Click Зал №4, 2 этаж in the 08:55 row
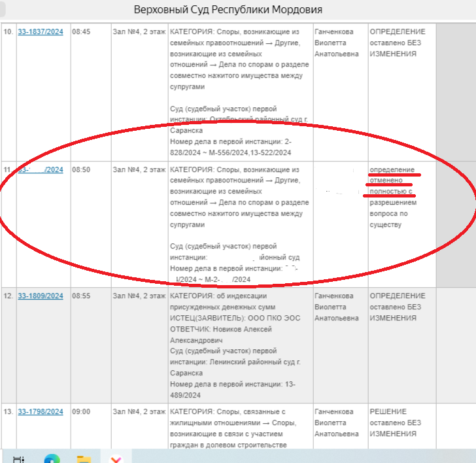The image size is (476, 463). 139,296
